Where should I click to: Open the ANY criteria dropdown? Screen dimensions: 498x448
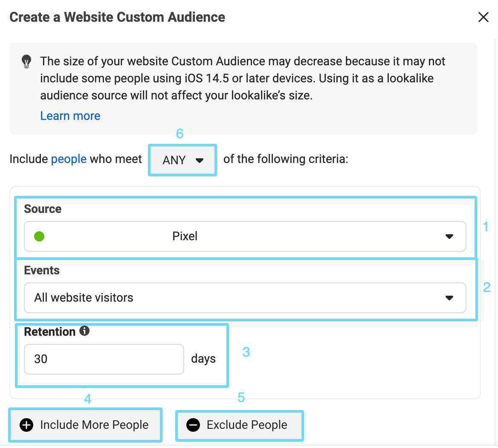(182, 160)
